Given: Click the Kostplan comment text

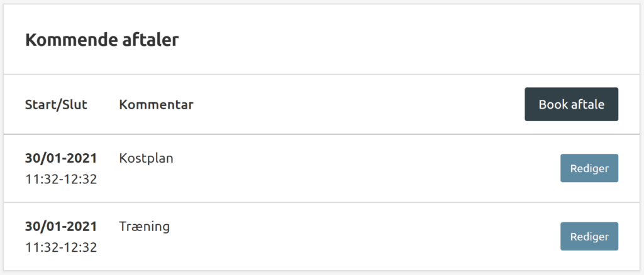Looking at the screenshot, I should pyautogui.click(x=146, y=158).
